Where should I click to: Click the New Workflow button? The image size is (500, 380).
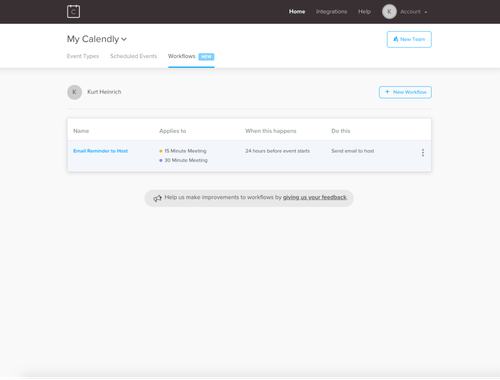pyautogui.click(x=405, y=92)
